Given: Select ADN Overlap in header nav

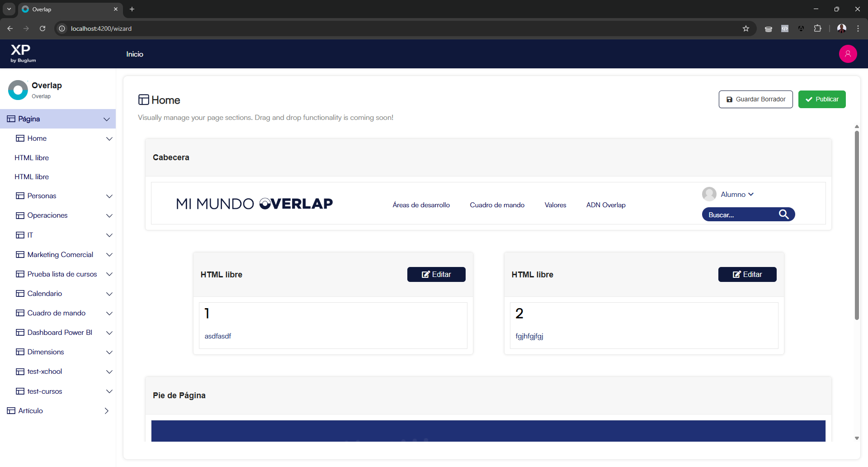Looking at the screenshot, I should 606,205.
